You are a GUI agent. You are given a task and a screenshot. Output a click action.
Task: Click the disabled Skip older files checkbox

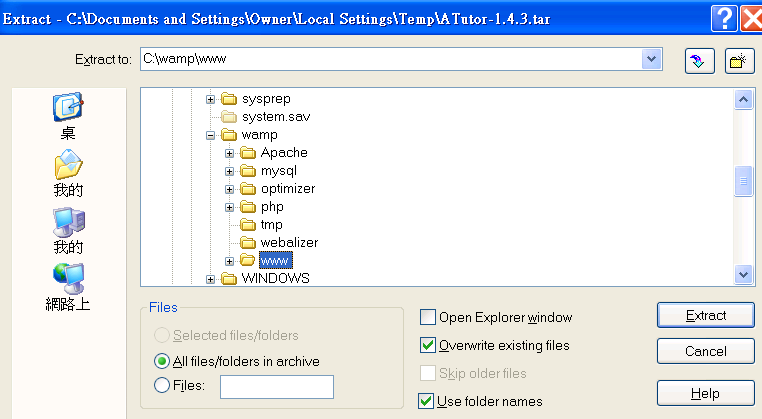pyautogui.click(x=428, y=373)
